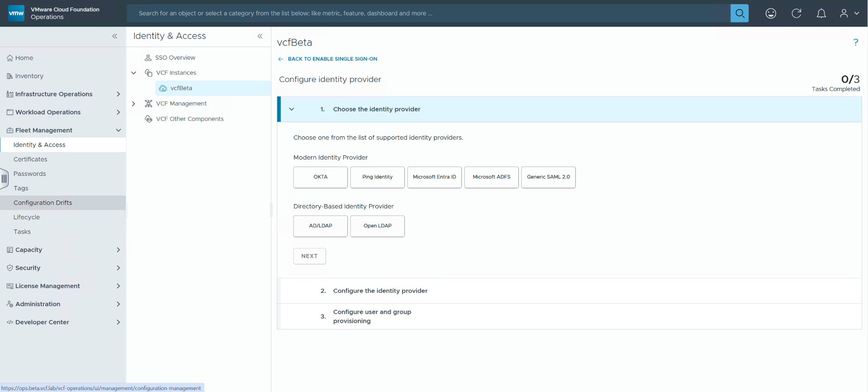Click the Security shield icon

10,268
